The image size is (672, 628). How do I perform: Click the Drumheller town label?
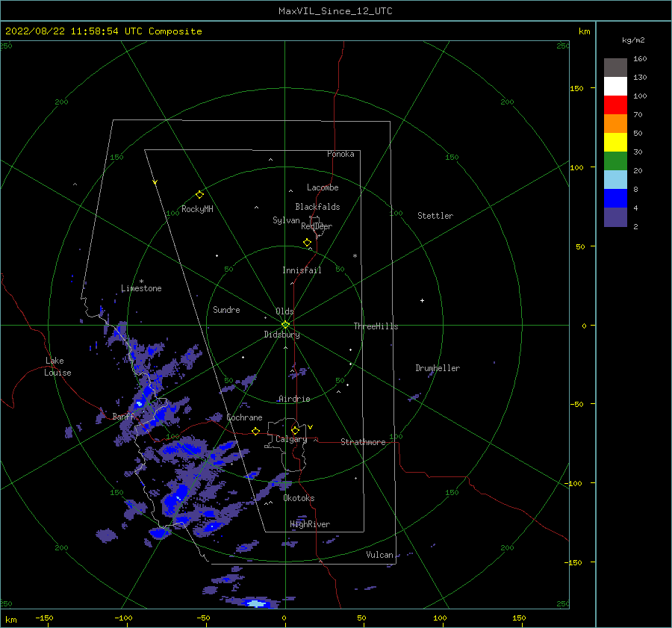[x=438, y=368]
